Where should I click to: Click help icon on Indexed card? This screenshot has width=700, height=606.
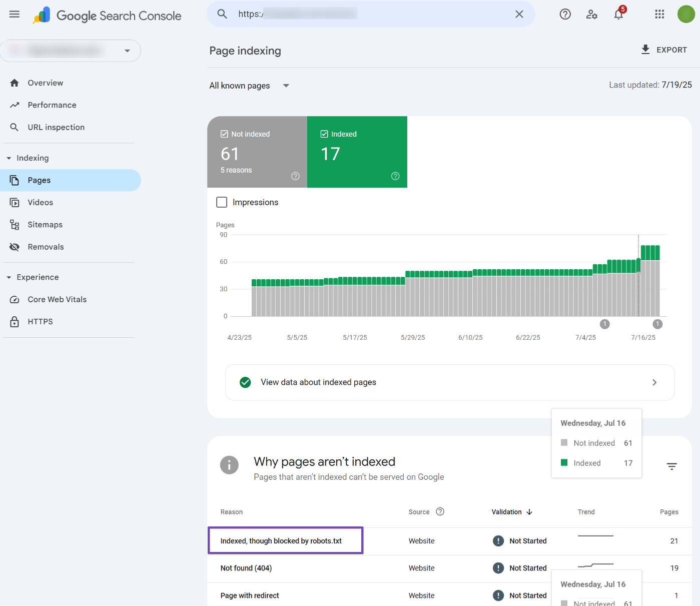[x=395, y=176]
